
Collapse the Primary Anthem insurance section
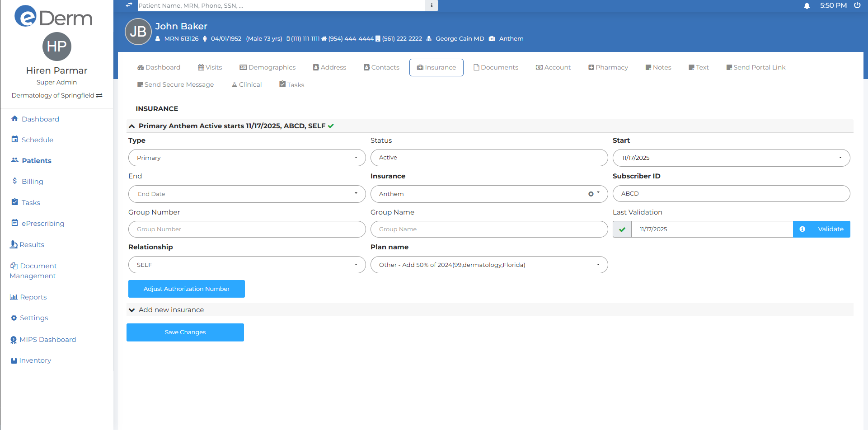tap(132, 126)
